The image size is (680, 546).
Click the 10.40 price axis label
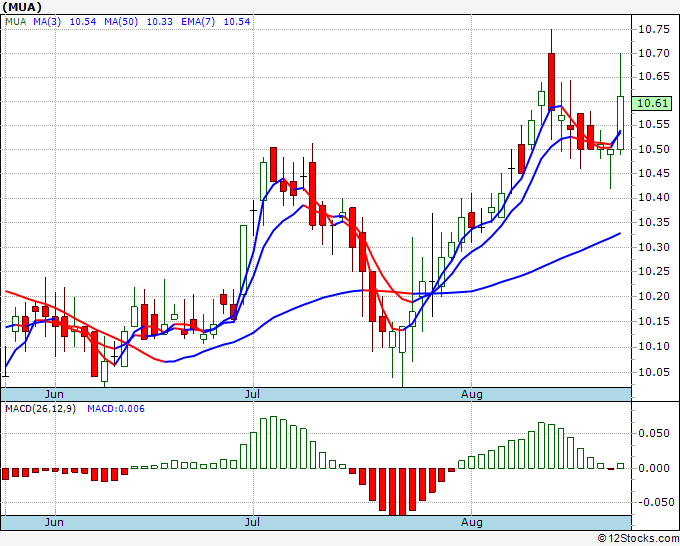click(654, 198)
